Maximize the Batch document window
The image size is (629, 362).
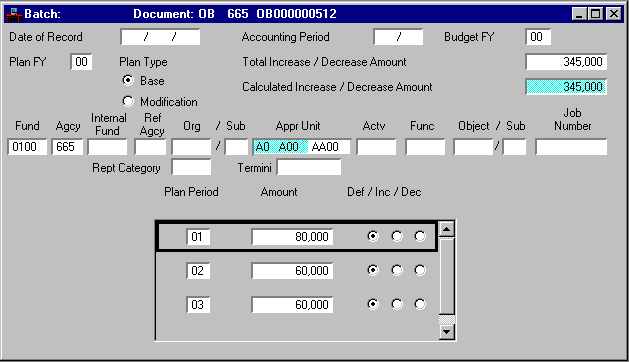595,14
